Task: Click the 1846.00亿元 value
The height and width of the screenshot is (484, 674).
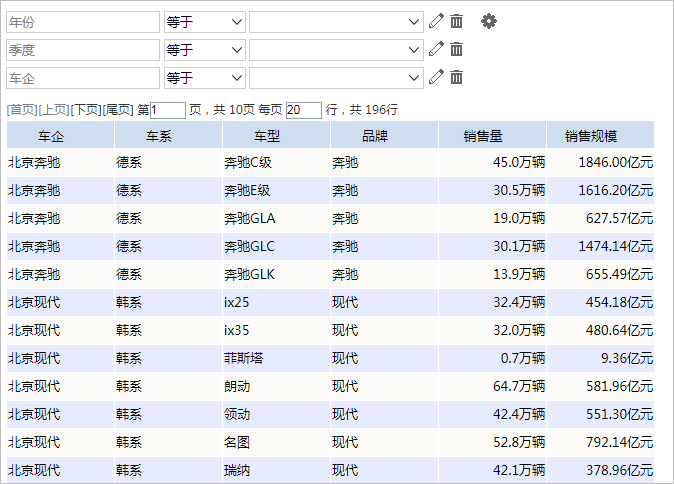Action: pyautogui.click(x=616, y=162)
